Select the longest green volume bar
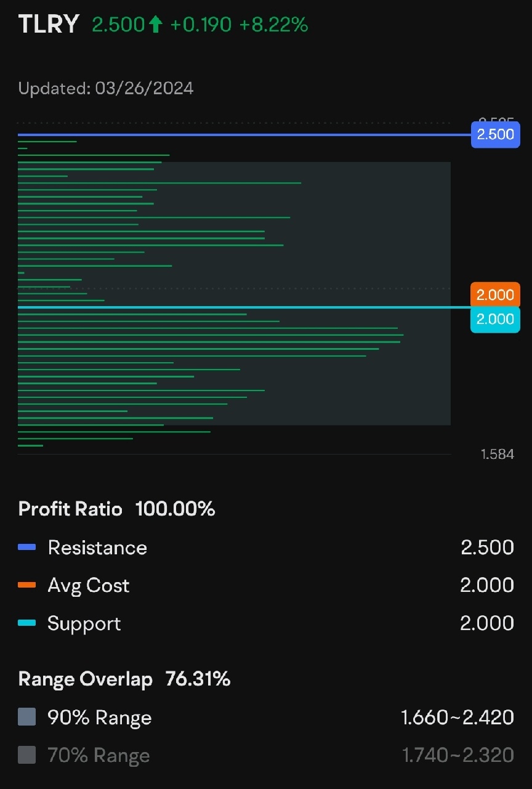Screen dimensions: 532x789 point(211,335)
